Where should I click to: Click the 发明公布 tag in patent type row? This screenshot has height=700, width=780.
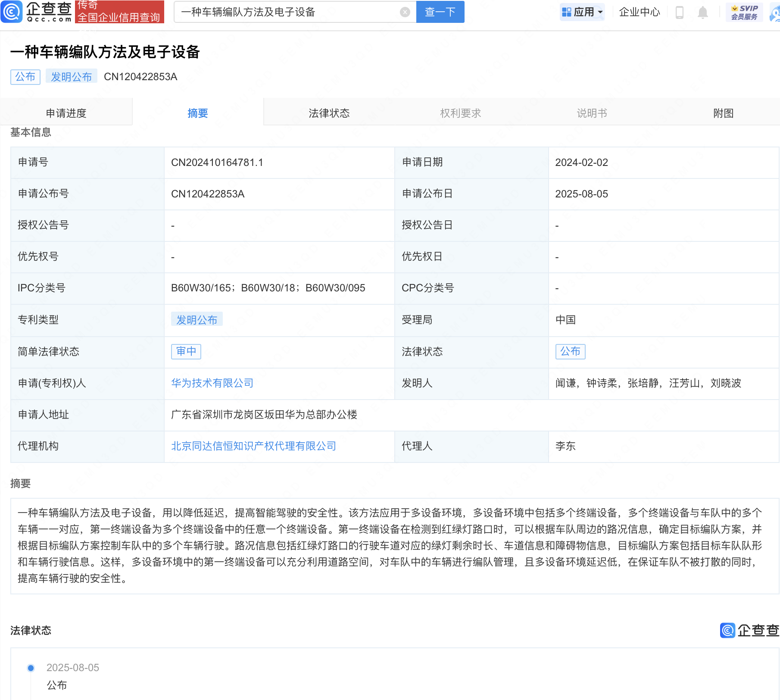(x=197, y=319)
